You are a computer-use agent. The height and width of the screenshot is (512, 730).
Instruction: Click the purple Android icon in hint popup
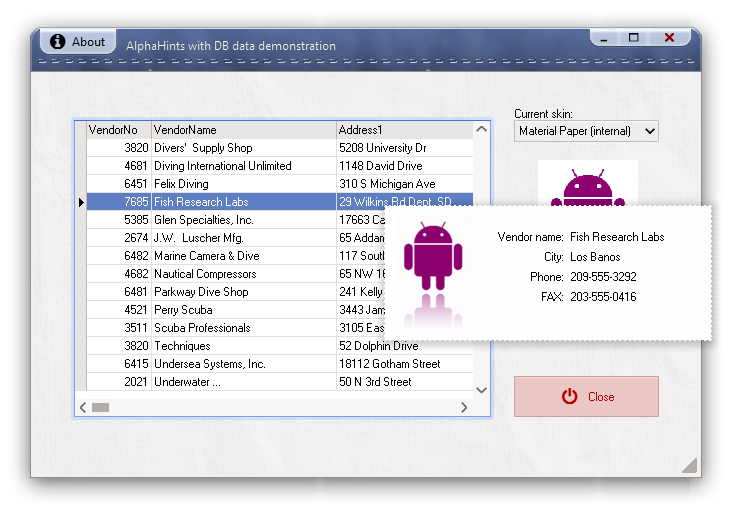pyautogui.click(x=433, y=256)
